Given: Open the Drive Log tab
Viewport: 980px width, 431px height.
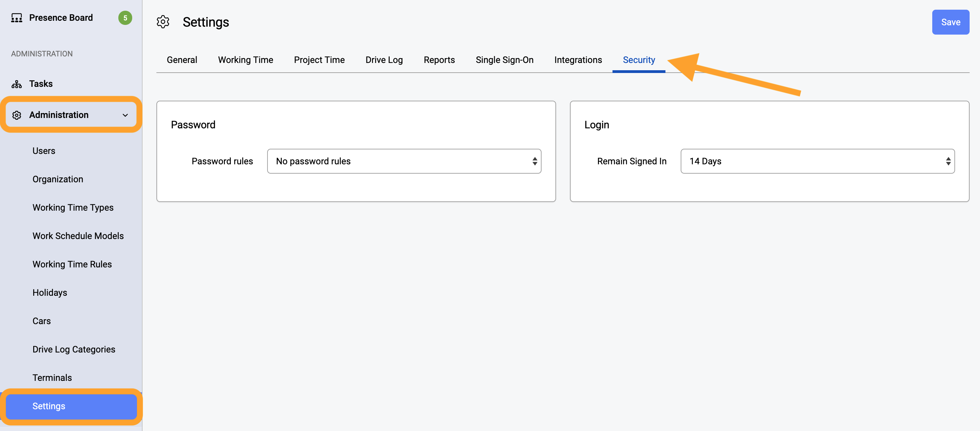Looking at the screenshot, I should pyautogui.click(x=384, y=60).
